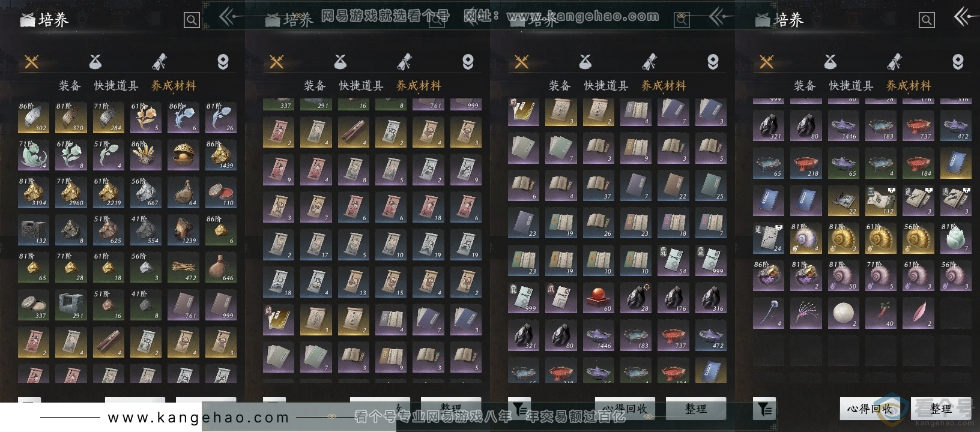Select pouch category icon in first panel
This screenshot has height=432, width=980.
95,61
